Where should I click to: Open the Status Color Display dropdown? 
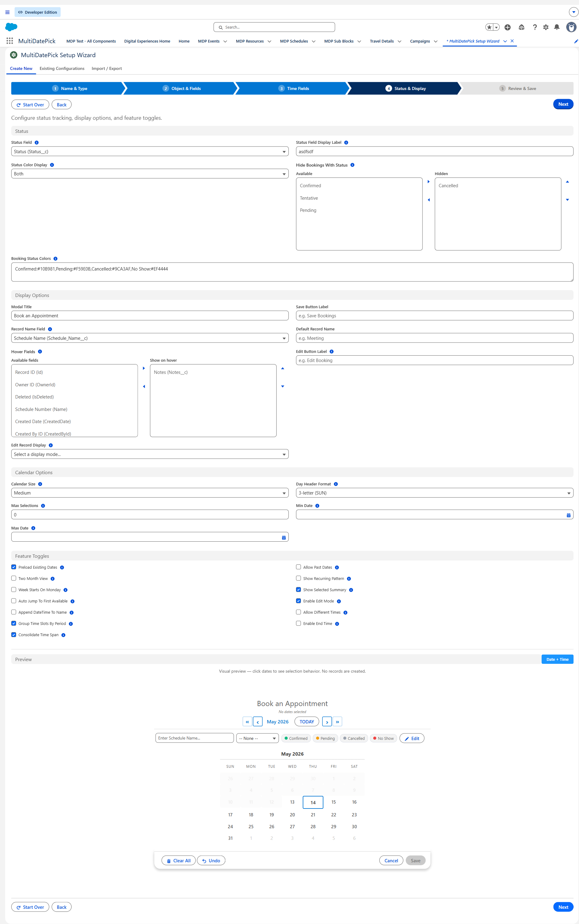(x=150, y=174)
